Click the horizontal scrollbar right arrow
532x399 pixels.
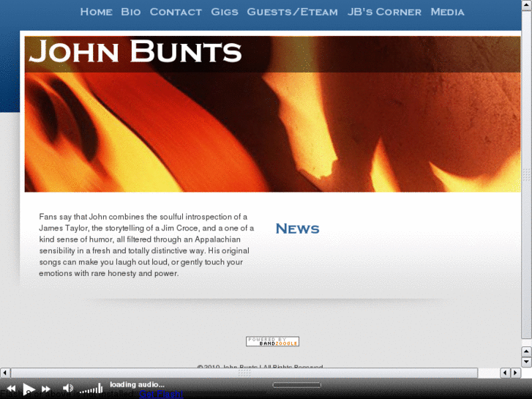click(515, 373)
